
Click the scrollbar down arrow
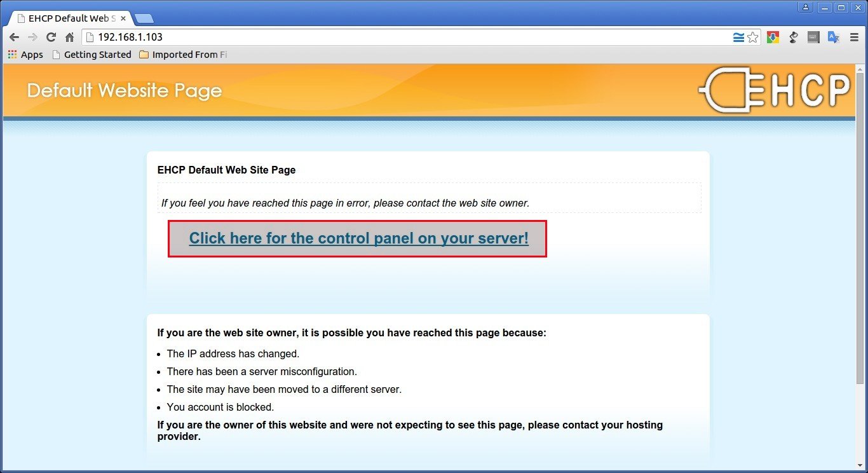click(x=861, y=465)
